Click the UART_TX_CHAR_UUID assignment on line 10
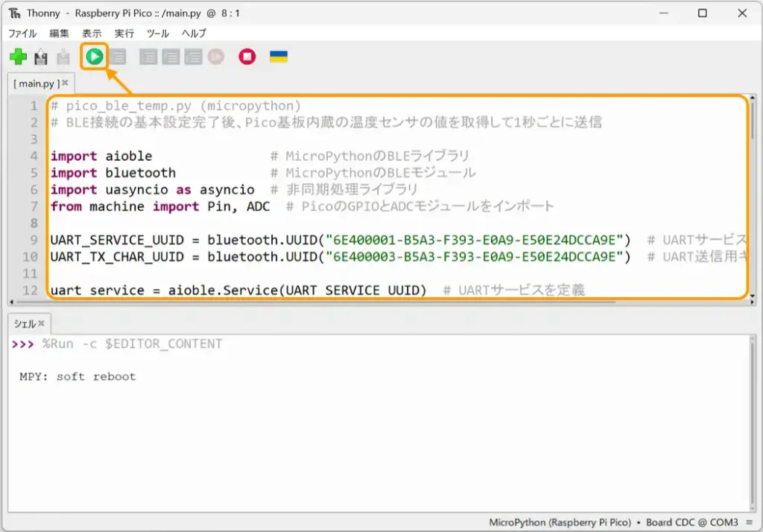The image size is (763, 532). [340, 256]
